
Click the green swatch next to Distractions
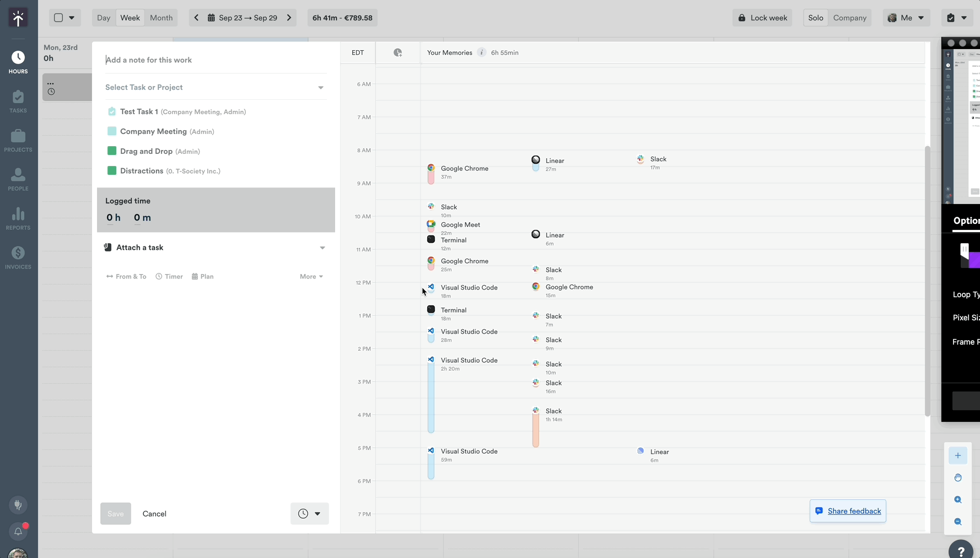point(112,171)
